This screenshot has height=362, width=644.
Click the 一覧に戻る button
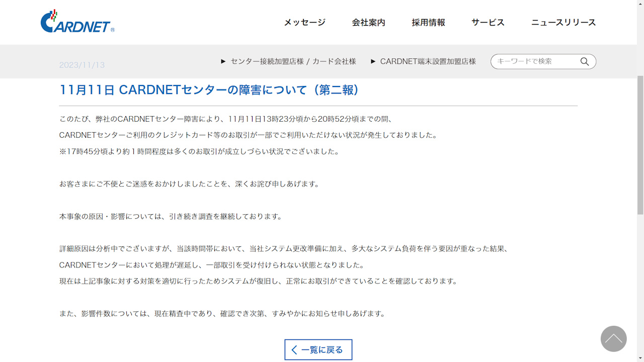[318, 349]
